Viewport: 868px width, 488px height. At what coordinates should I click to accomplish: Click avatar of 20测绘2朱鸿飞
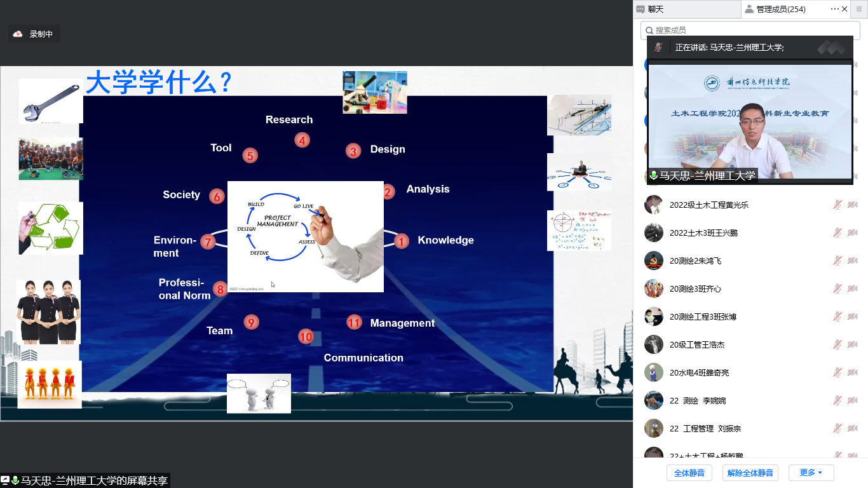click(654, 261)
